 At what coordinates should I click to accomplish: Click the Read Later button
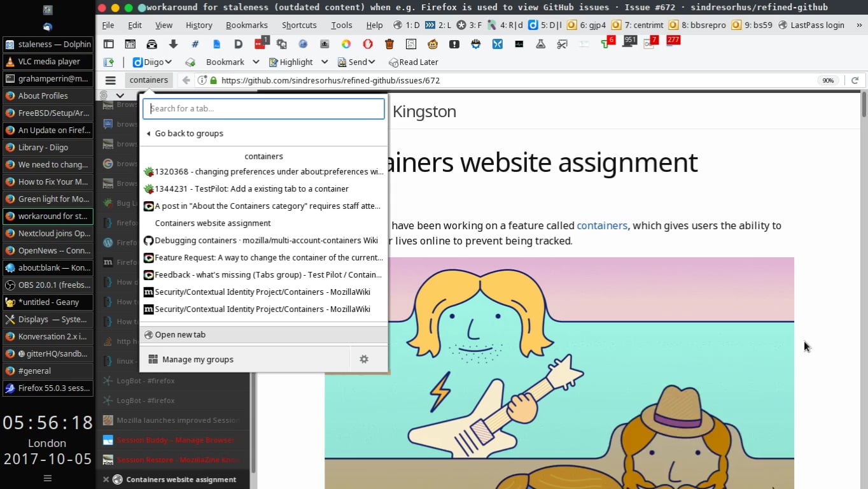point(413,62)
